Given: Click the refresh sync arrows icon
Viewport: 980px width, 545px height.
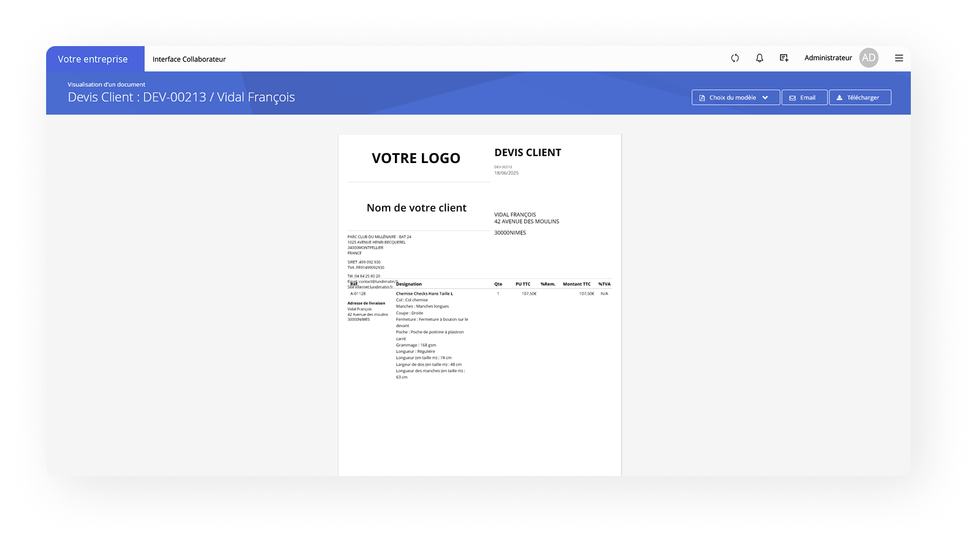Looking at the screenshot, I should coord(735,58).
